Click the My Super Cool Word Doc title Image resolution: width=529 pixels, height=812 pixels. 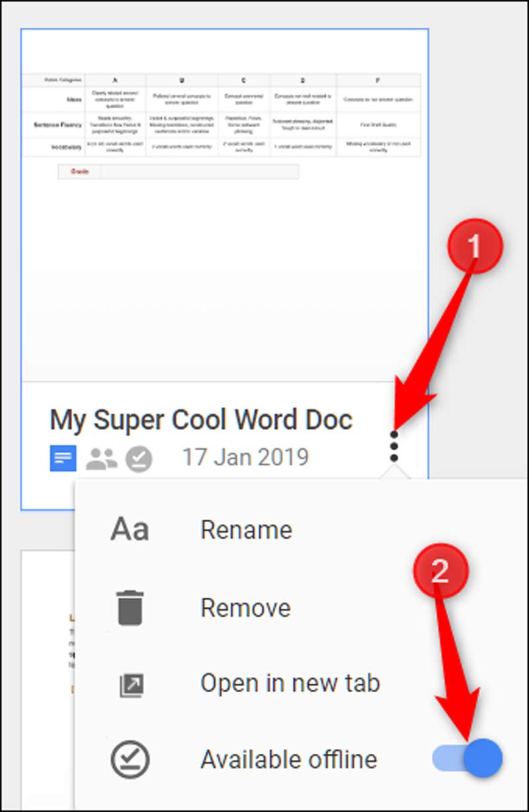(201, 420)
